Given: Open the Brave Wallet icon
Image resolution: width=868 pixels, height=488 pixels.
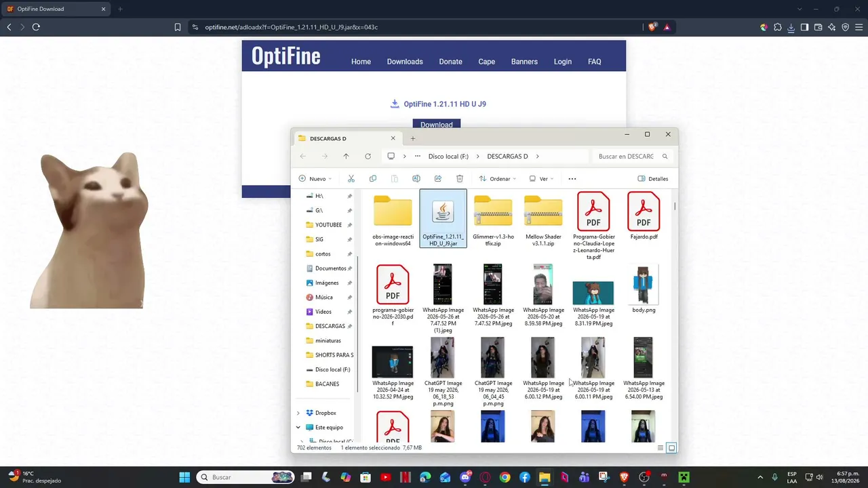Looking at the screenshot, I should (818, 27).
